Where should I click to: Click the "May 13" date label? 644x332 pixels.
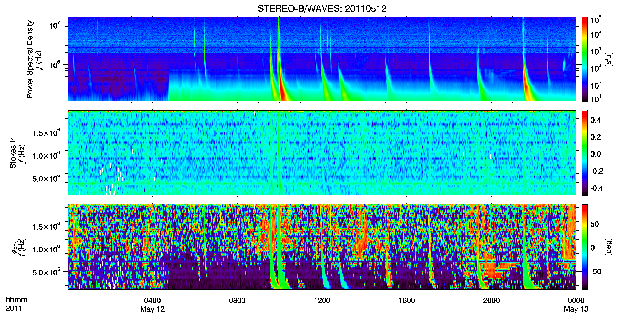[576, 309]
